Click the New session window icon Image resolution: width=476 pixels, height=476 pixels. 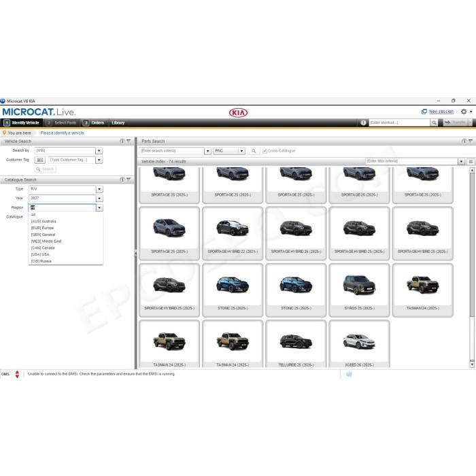pos(424,112)
